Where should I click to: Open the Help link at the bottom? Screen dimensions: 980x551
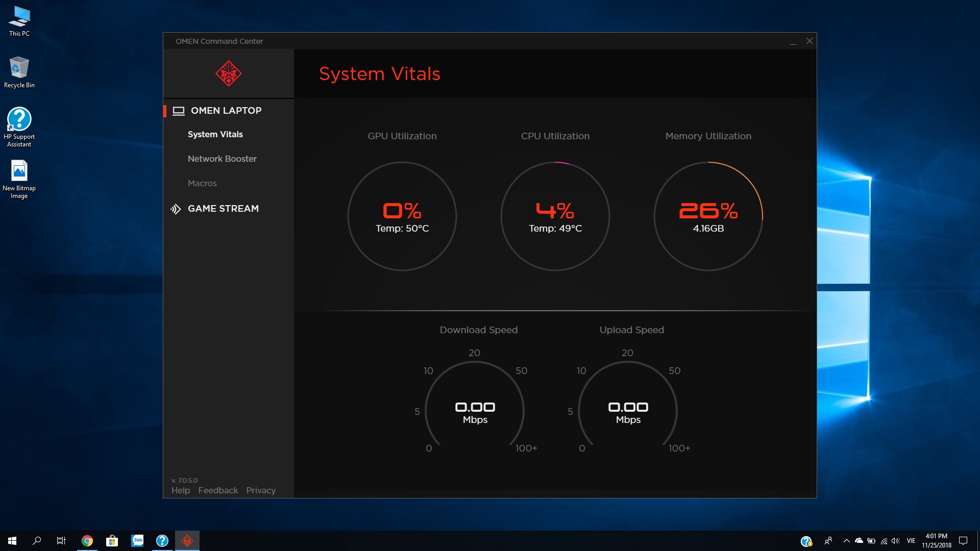pyautogui.click(x=180, y=490)
